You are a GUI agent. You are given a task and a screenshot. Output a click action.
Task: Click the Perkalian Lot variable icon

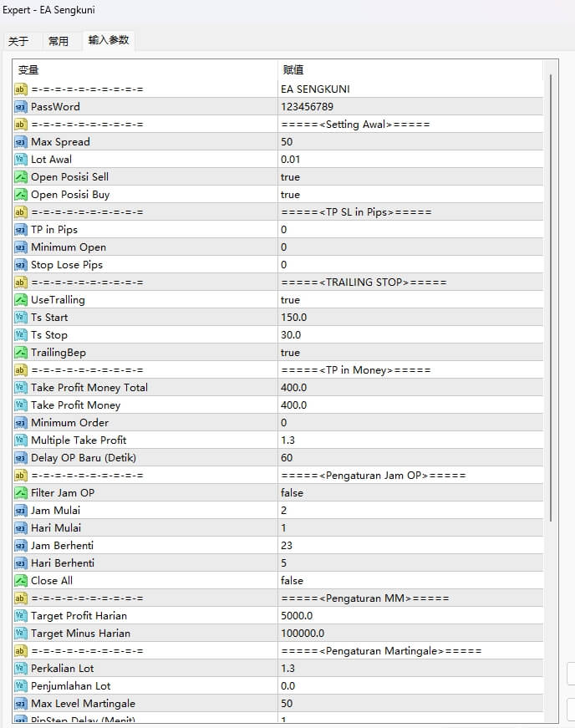coord(21,669)
